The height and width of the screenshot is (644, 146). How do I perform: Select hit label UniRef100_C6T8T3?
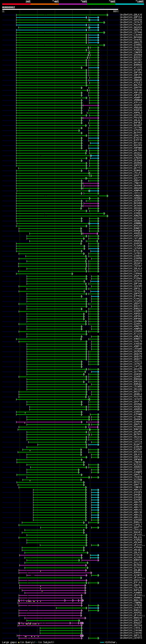click(x=131, y=638)
